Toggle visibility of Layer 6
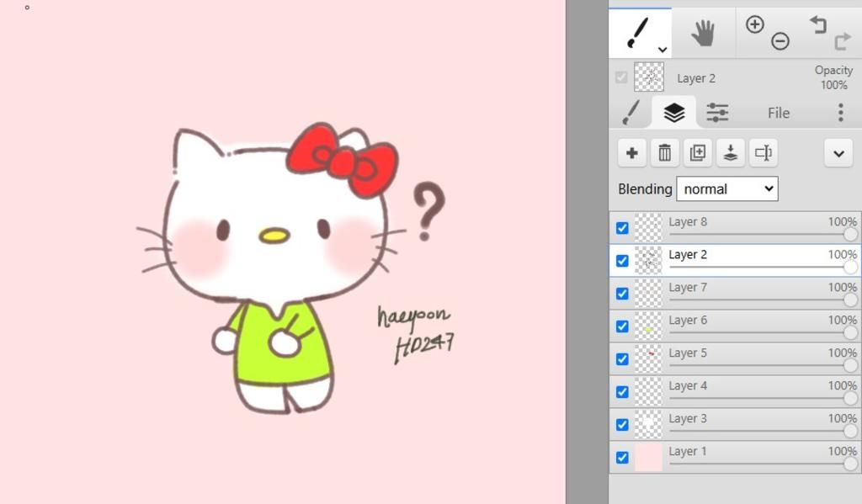The width and height of the screenshot is (862, 504). [x=622, y=326]
